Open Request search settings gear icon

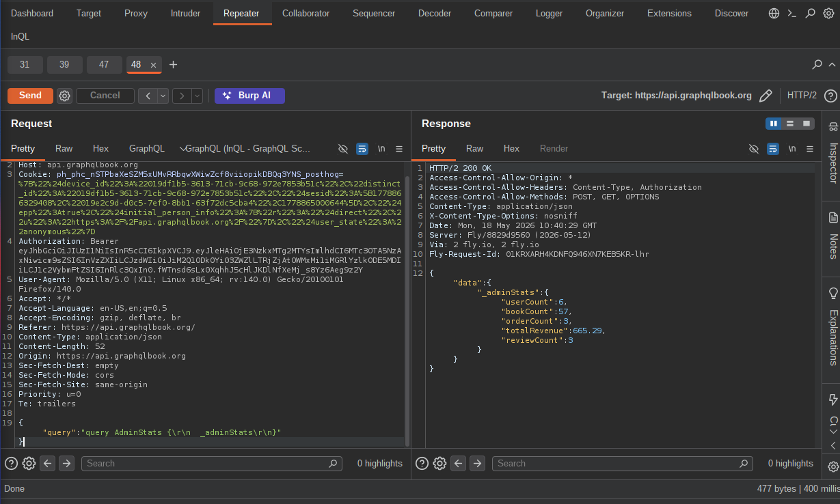(x=29, y=463)
